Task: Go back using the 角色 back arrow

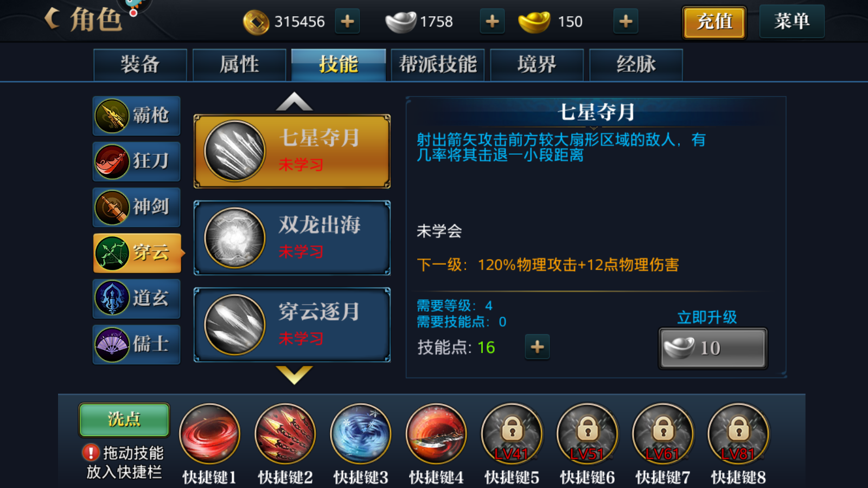Action: (52, 19)
